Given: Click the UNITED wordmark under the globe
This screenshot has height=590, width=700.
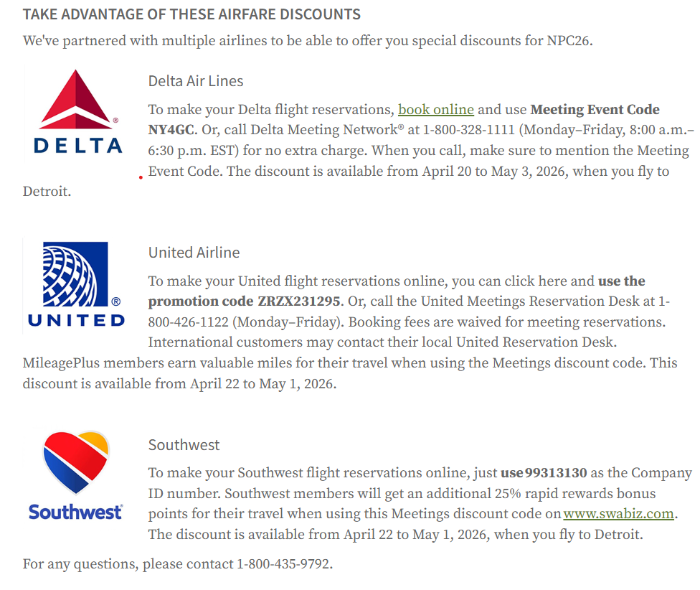Looking at the screenshot, I should tap(77, 320).
